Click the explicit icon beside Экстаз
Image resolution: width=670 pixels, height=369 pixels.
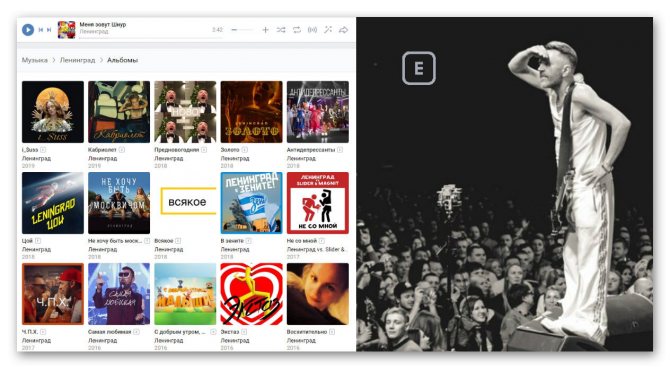[244, 332]
